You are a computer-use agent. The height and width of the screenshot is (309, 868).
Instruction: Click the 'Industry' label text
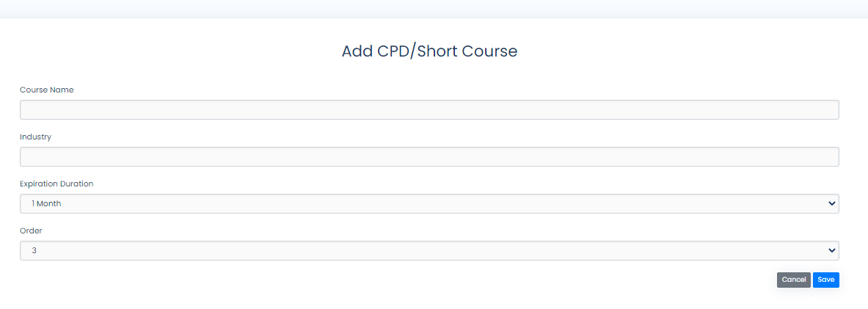tap(35, 137)
